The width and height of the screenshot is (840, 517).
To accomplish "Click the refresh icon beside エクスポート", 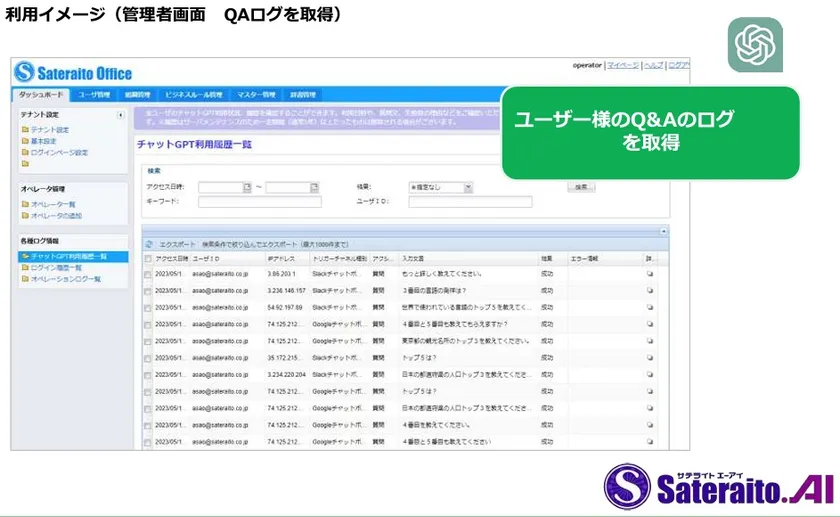I will (x=149, y=243).
